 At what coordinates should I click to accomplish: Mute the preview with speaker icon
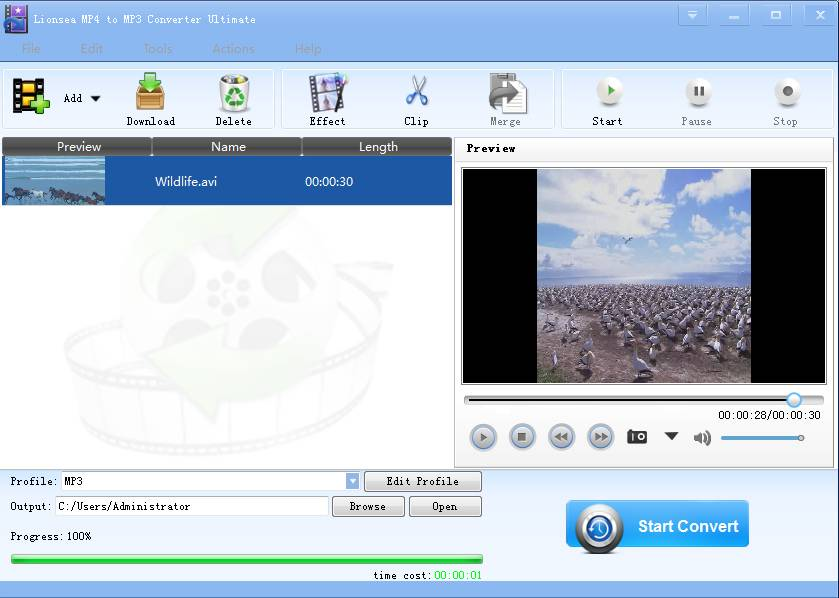[702, 438]
